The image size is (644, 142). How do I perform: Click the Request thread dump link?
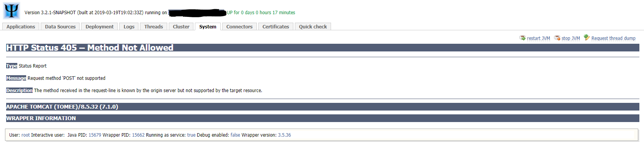click(613, 38)
